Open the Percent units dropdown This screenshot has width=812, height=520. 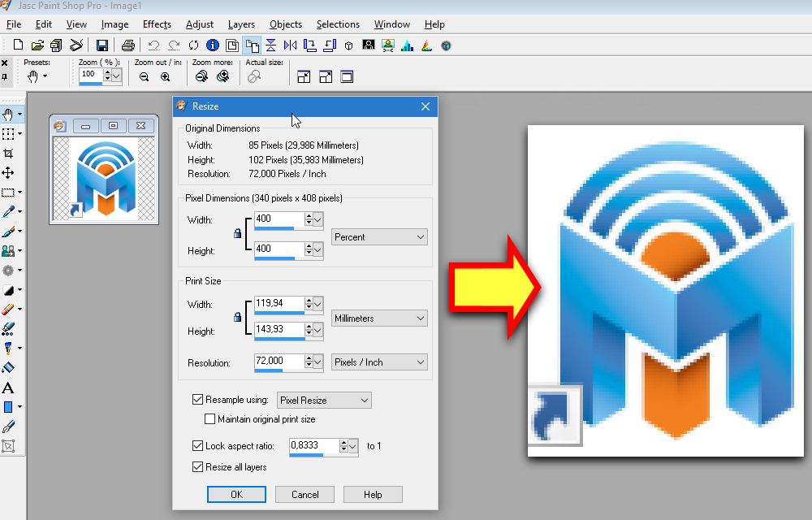coord(379,237)
